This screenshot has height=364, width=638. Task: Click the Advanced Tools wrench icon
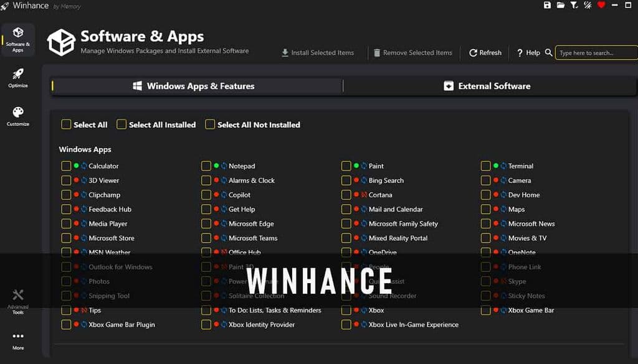18,296
